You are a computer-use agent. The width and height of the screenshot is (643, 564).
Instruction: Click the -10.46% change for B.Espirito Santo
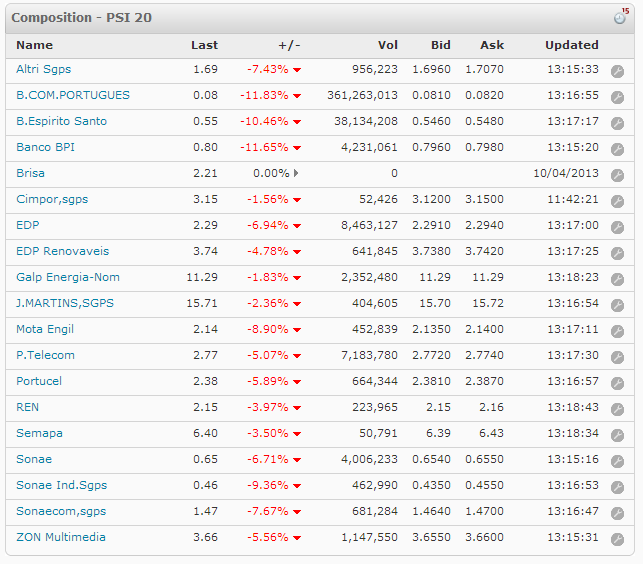click(264, 121)
